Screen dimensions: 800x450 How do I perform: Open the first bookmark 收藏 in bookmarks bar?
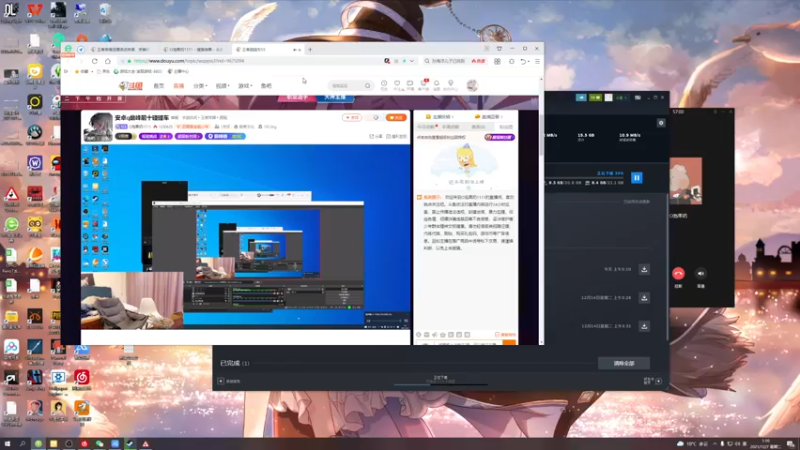[x=83, y=71]
